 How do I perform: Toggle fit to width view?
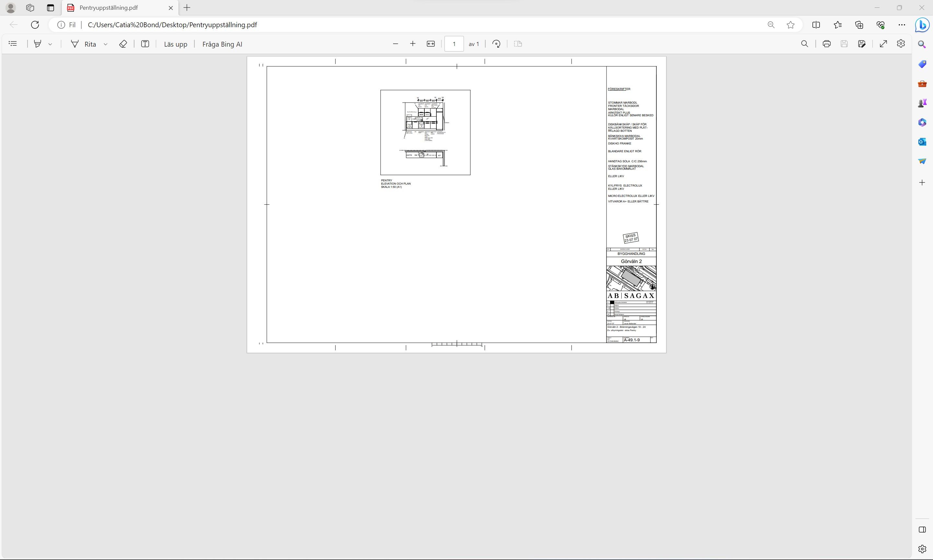click(x=431, y=44)
